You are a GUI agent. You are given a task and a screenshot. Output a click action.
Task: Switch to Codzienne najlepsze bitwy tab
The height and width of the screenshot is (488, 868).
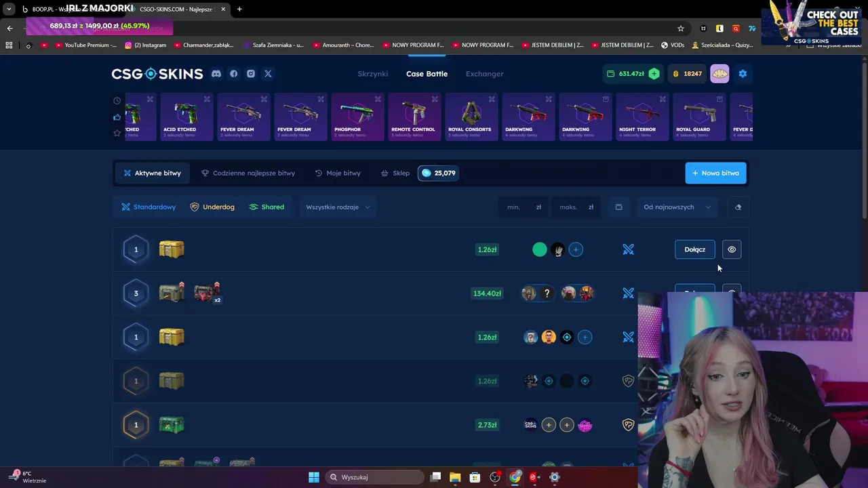pyautogui.click(x=248, y=173)
